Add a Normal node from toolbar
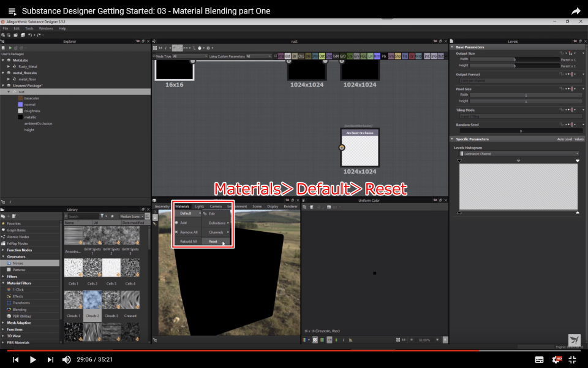The image size is (588, 368). [377, 56]
